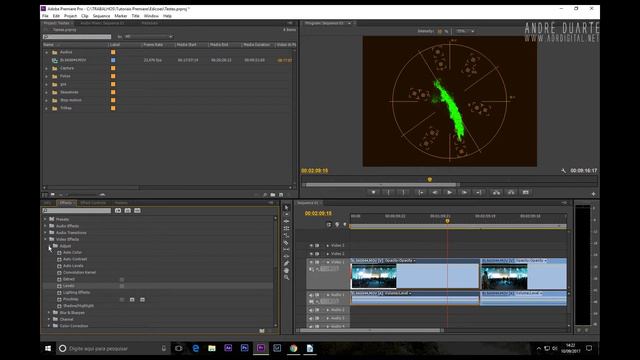Click the Mark Out button

pyautogui.click(x=404, y=192)
